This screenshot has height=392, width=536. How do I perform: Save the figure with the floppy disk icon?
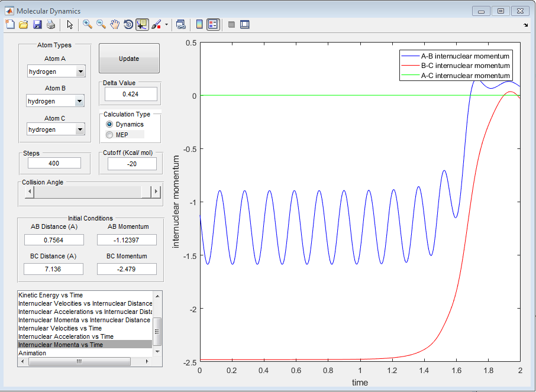point(37,24)
